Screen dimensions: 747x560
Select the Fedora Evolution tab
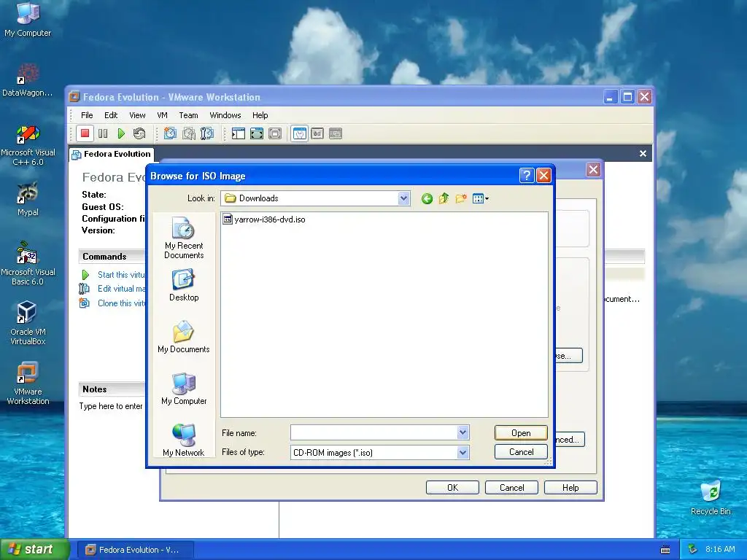click(112, 155)
